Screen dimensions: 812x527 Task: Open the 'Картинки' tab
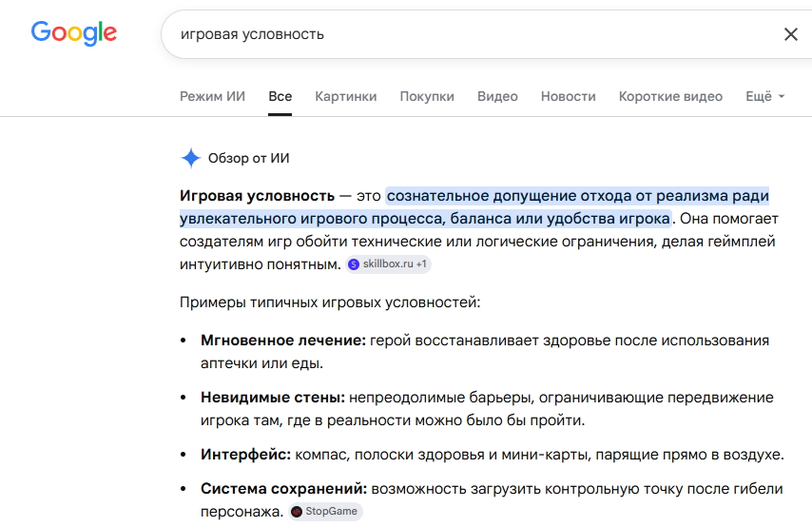click(346, 96)
